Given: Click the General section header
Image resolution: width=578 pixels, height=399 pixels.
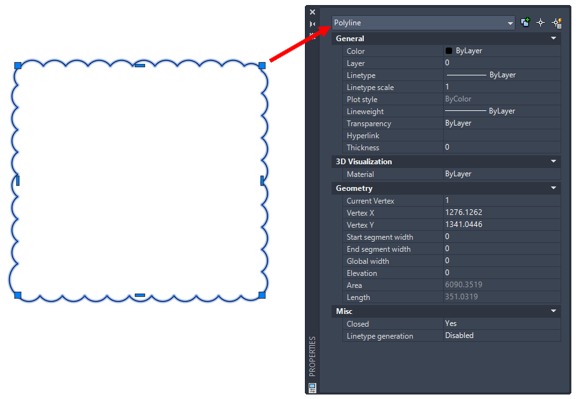Looking at the screenshot, I should click(446, 38).
